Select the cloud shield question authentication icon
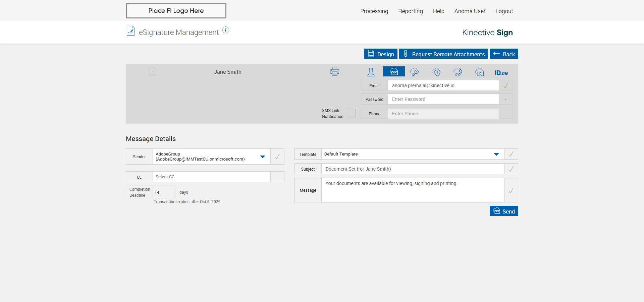The height and width of the screenshot is (302, 644). [x=436, y=72]
